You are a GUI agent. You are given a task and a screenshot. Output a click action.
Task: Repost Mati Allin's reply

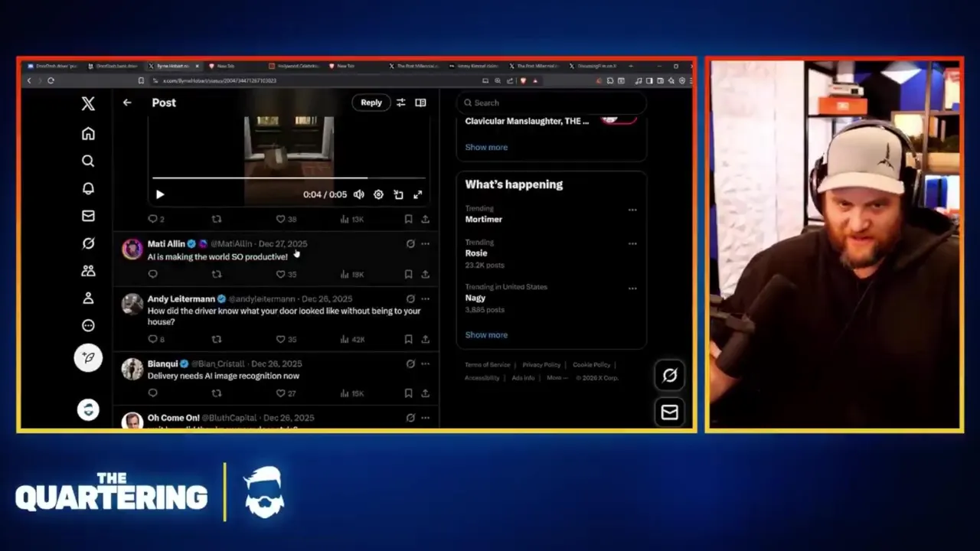coord(217,274)
